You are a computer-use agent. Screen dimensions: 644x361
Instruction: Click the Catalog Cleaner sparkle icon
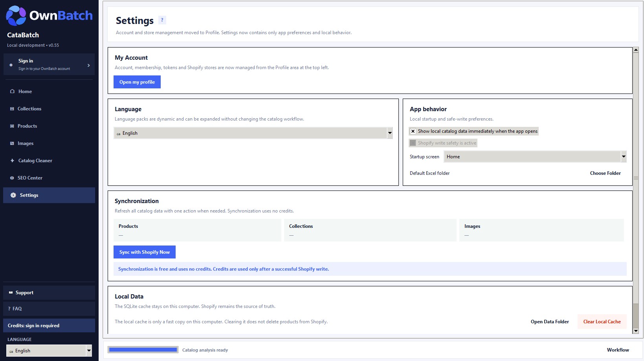click(x=12, y=161)
